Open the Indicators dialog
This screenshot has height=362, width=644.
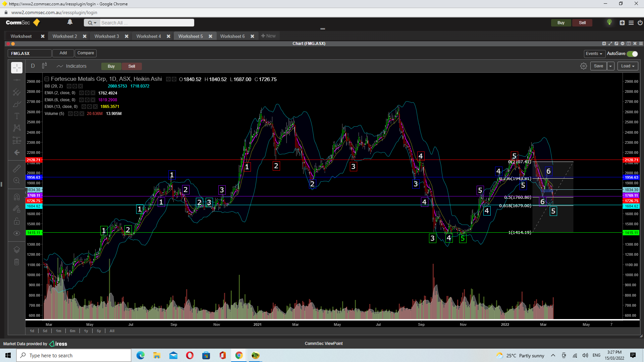[x=72, y=66]
